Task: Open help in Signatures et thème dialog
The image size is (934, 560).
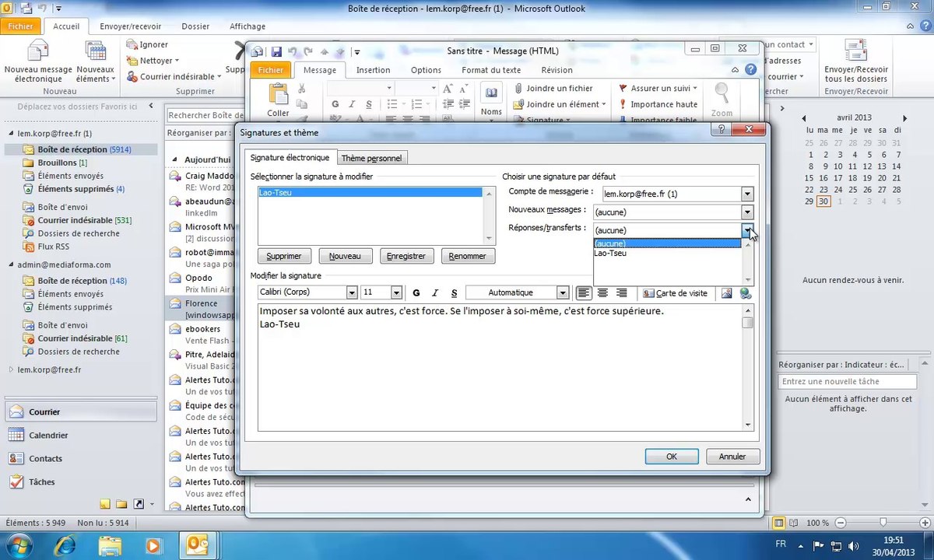Action: (722, 130)
